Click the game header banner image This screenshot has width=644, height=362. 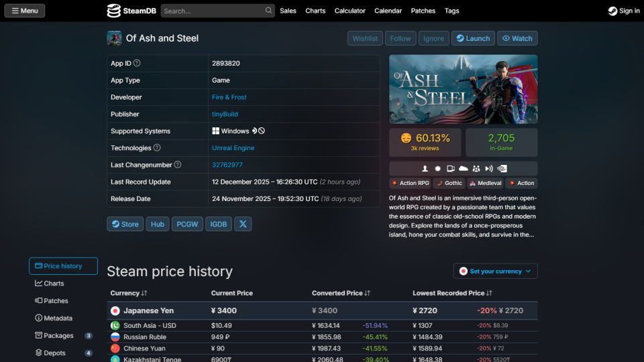[463, 89]
